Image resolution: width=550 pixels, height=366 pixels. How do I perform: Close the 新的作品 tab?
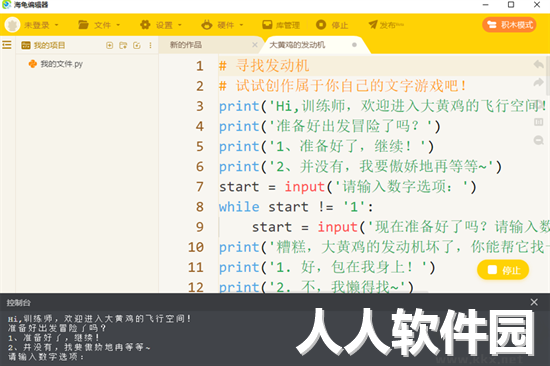coord(255,45)
